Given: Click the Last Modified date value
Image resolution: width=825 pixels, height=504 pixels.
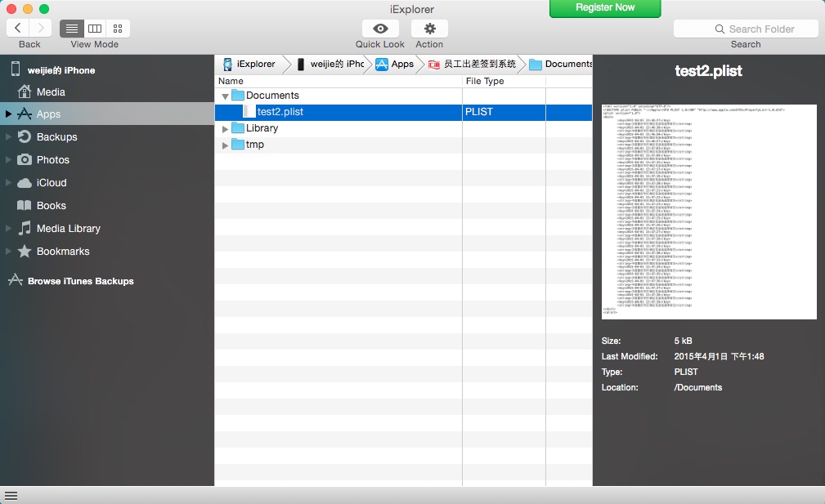Looking at the screenshot, I should tap(719, 356).
